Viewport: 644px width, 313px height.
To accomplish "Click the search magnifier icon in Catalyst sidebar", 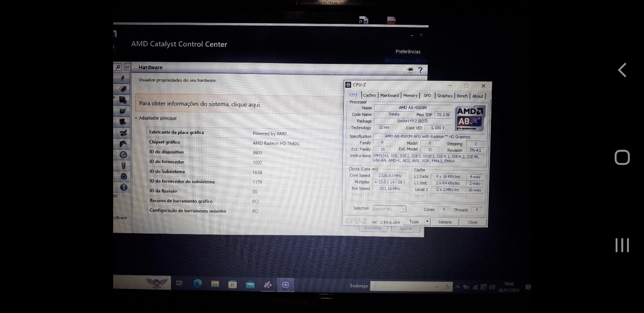I will click(x=118, y=67).
